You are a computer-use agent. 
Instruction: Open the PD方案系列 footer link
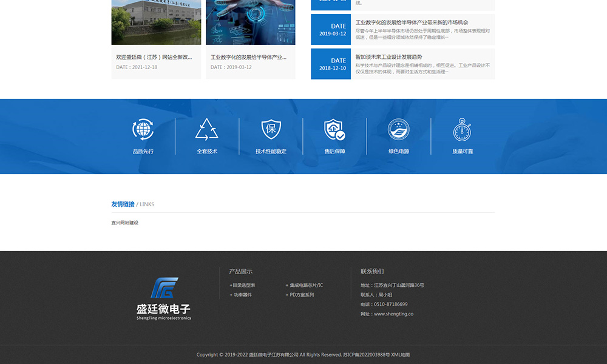point(301,295)
